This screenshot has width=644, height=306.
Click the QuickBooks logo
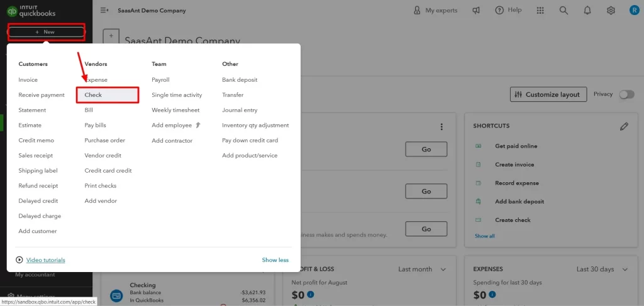tap(31, 11)
